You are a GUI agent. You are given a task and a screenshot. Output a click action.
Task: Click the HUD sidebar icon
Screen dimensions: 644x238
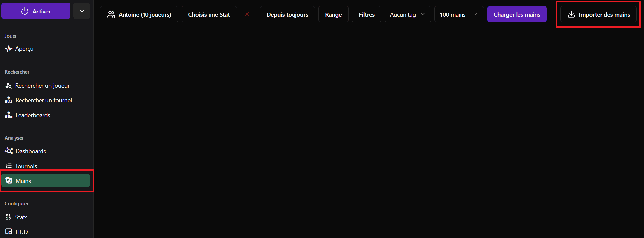click(9, 232)
